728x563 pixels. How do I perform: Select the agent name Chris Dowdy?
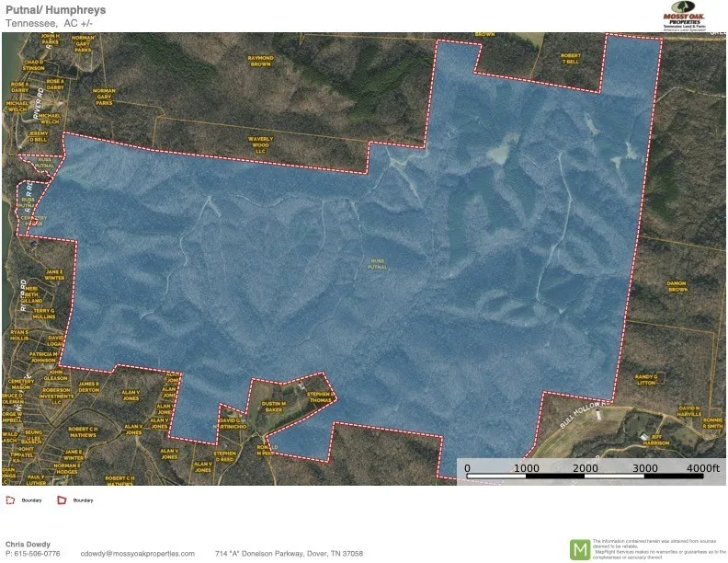tap(28, 544)
